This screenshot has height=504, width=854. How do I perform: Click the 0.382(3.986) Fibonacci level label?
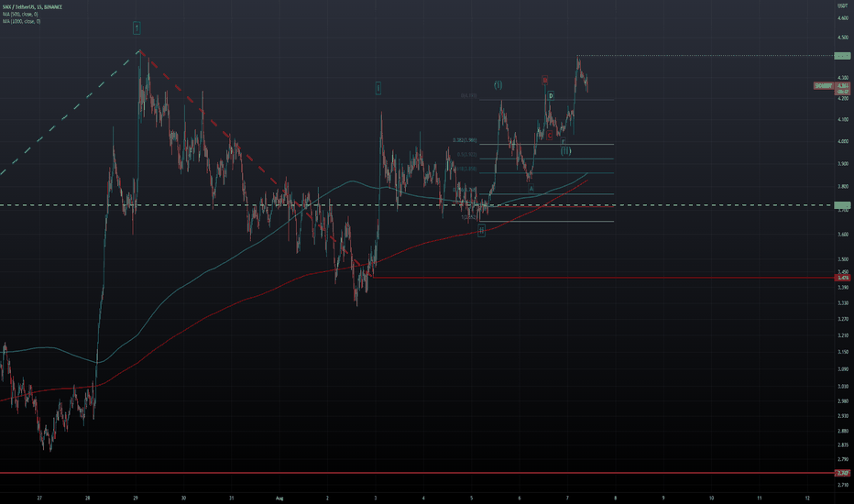click(x=465, y=140)
